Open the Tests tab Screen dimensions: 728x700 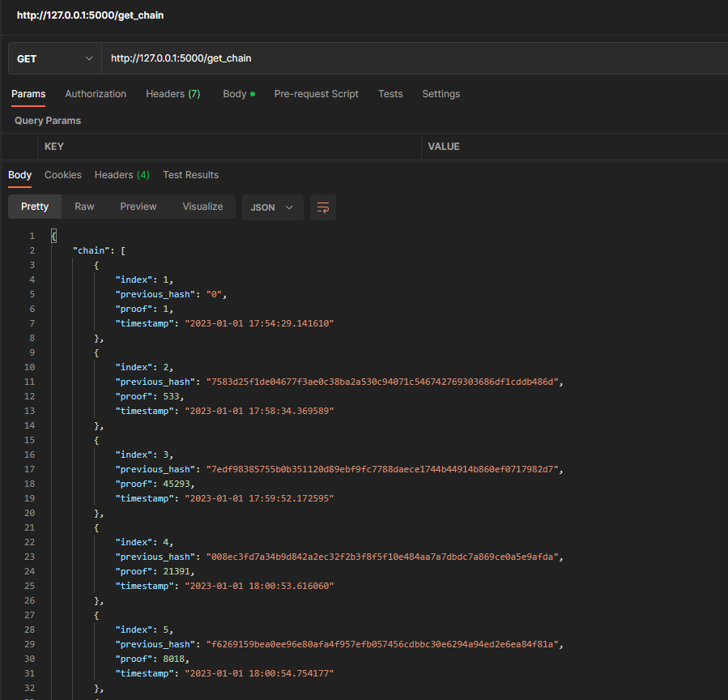pyautogui.click(x=390, y=94)
